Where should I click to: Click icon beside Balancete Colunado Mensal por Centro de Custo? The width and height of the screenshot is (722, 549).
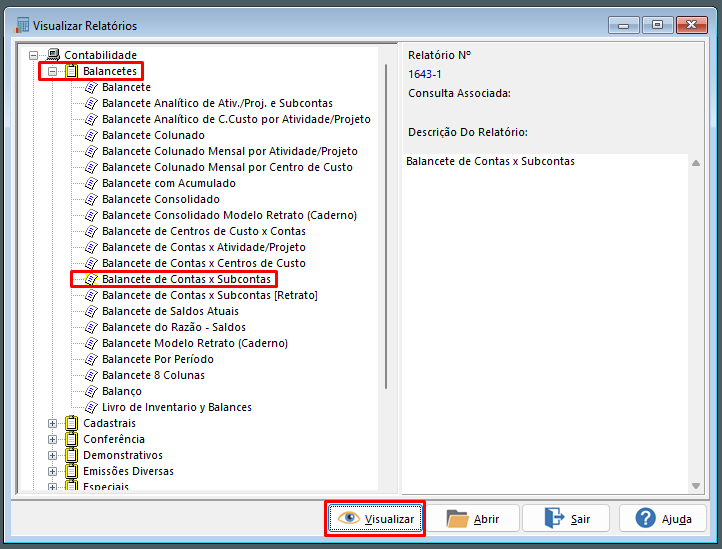pos(92,167)
